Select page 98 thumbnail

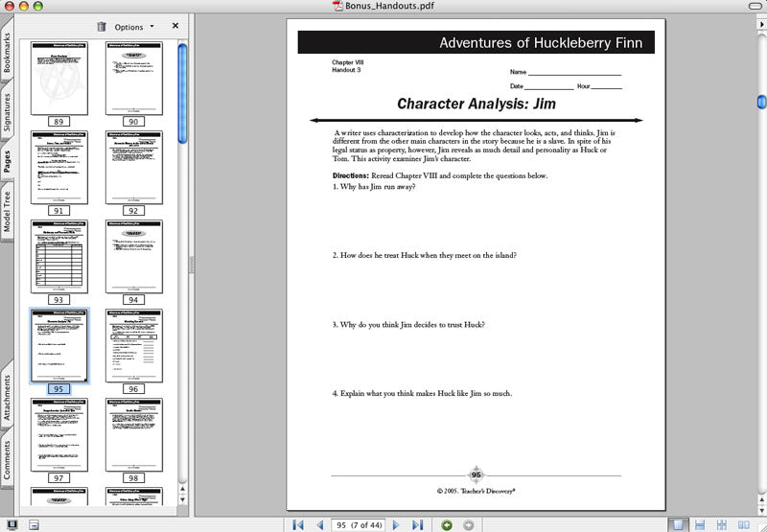pos(134,434)
